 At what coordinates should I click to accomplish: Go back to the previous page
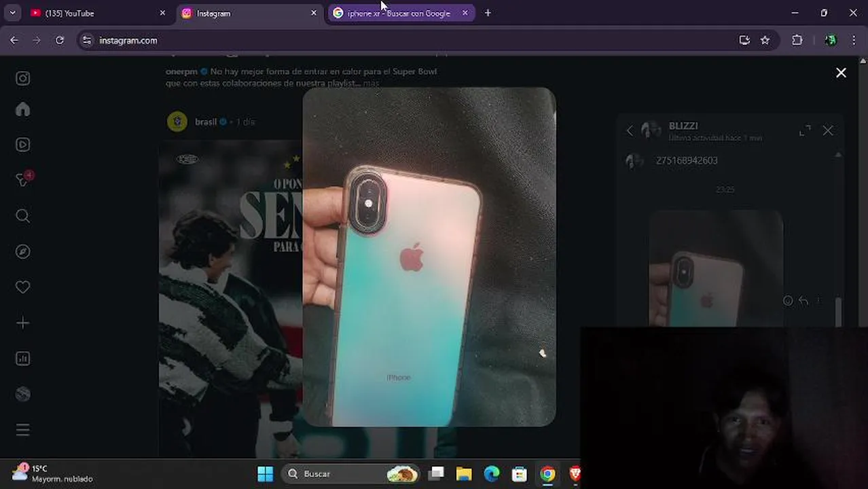14,40
